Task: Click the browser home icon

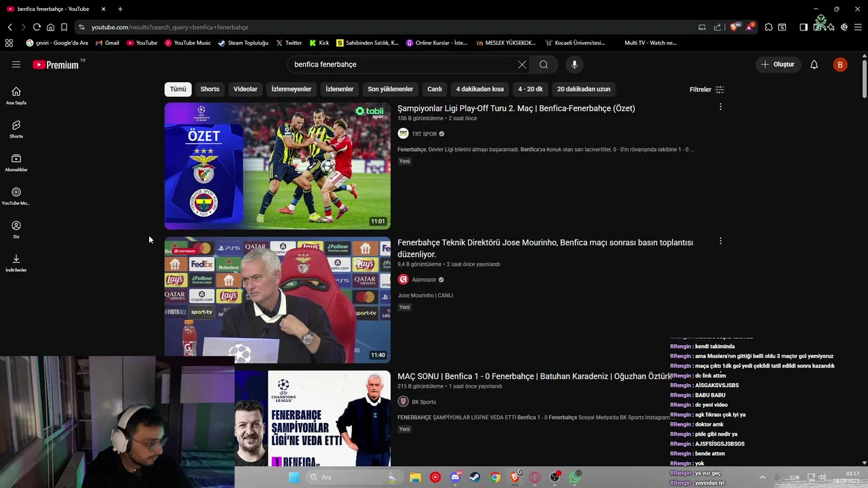Action: point(50,27)
